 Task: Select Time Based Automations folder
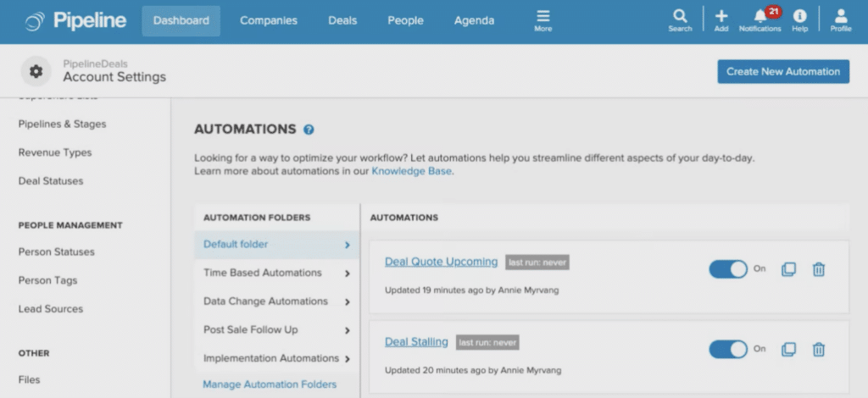tap(277, 273)
